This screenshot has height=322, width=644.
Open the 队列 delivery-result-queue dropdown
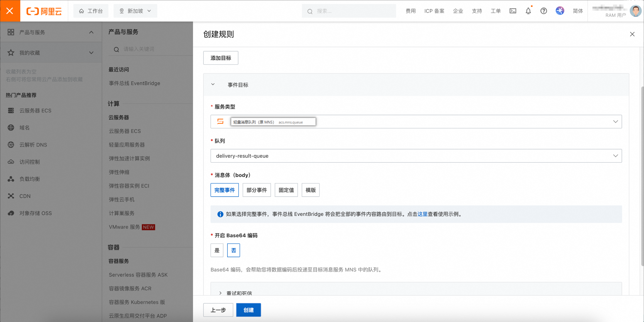click(416, 156)
